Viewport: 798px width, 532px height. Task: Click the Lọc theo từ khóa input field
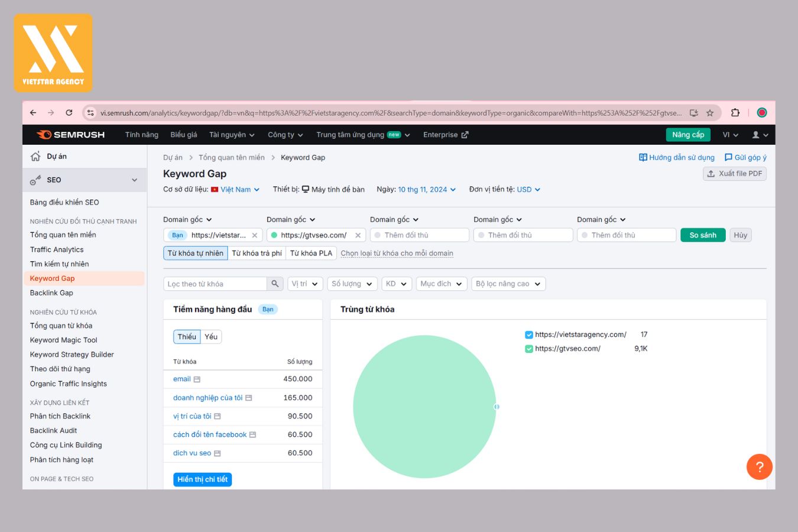(x=215, y=284)
